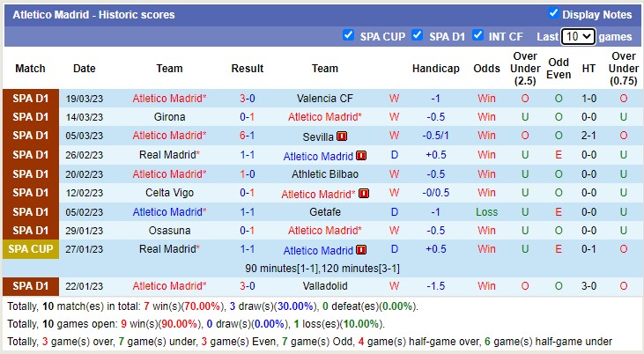Click red card icon in Celta Vigo match row
The height and width of the screenshot is (354, 644).
[364, 194]
